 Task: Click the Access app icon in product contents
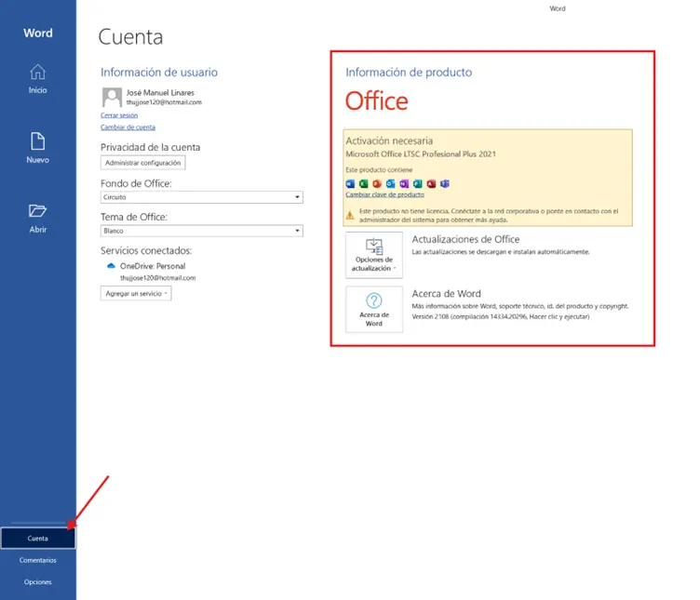[x=431, y=184]
